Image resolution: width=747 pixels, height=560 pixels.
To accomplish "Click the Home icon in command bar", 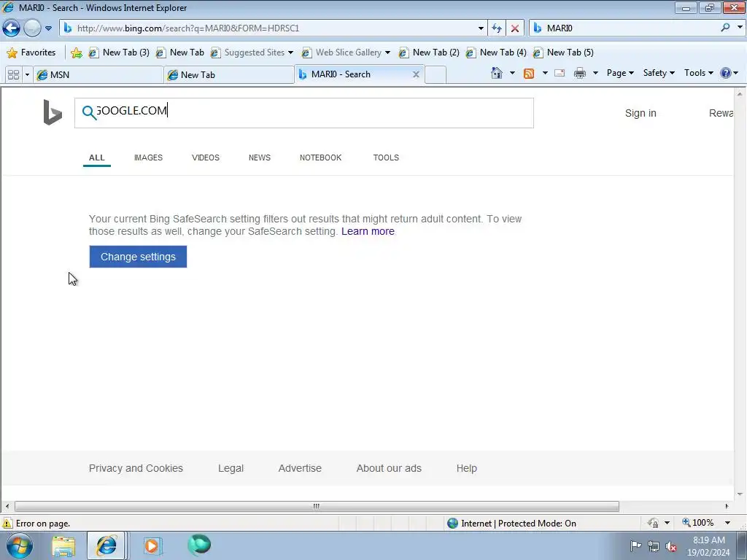I will tap(497, 73).
